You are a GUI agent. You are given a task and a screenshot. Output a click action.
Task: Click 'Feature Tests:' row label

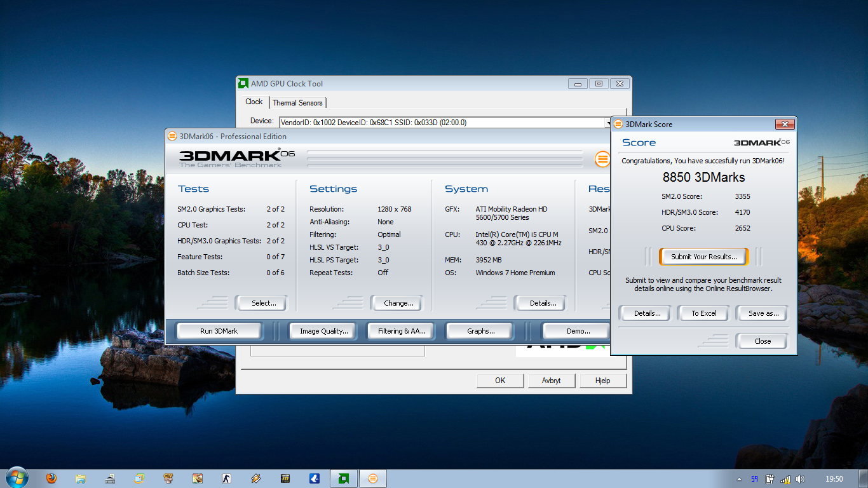[x=200, y=257]
